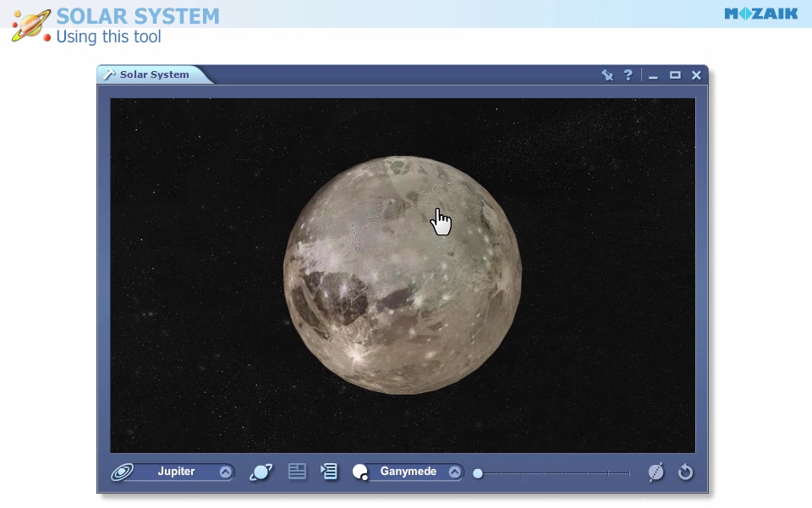Expand the Ganymede moon dropdown arrow
The width and height of the screenshot is (812, 508).
tap(455, 472)
